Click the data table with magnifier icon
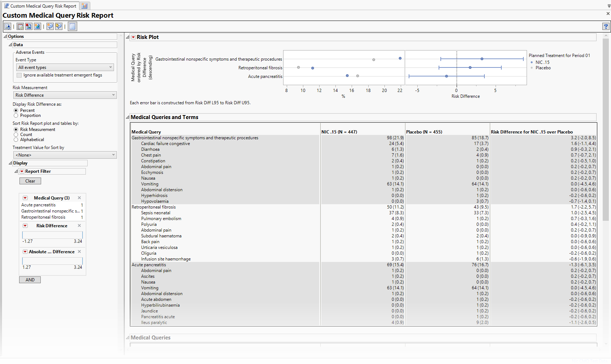Image resolution: width=611 pixels, height=364 pixels. pyautogui.click(x=20, y=26)
